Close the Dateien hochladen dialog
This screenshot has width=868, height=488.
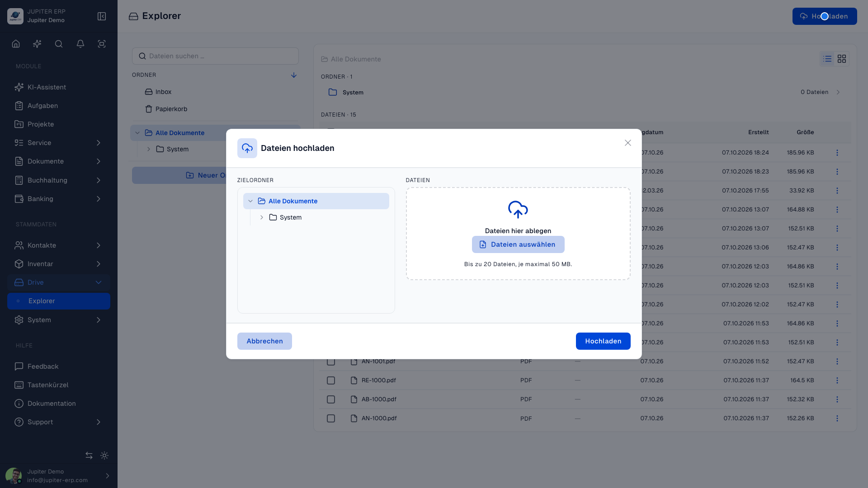pyautogui.click(x=628, y=143)
